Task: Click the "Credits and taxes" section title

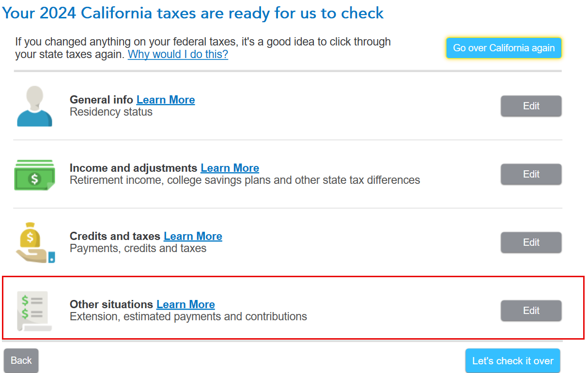Action: click(x=115, y=236)
